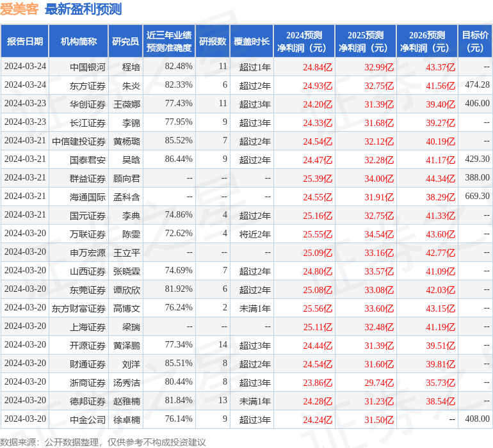Select institution 德邦证券
Screen dimensions: 493x448
(x=88, y=401)
